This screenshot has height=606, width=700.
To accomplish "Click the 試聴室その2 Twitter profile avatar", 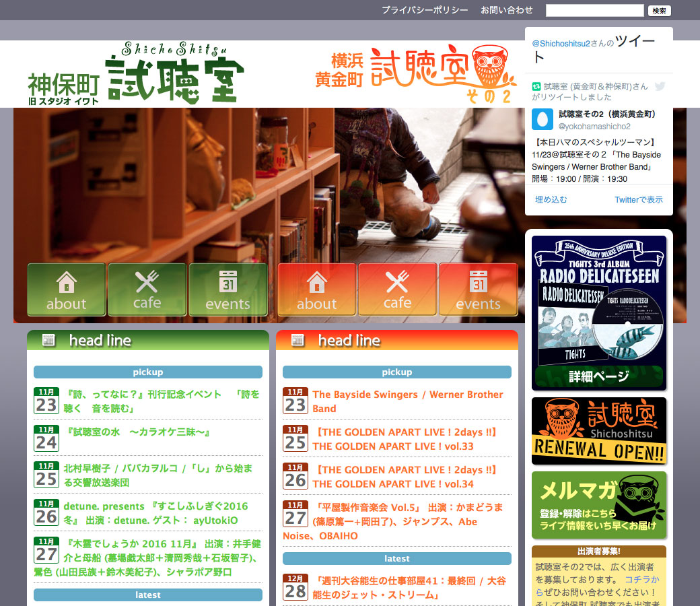I will coord(542,119).
